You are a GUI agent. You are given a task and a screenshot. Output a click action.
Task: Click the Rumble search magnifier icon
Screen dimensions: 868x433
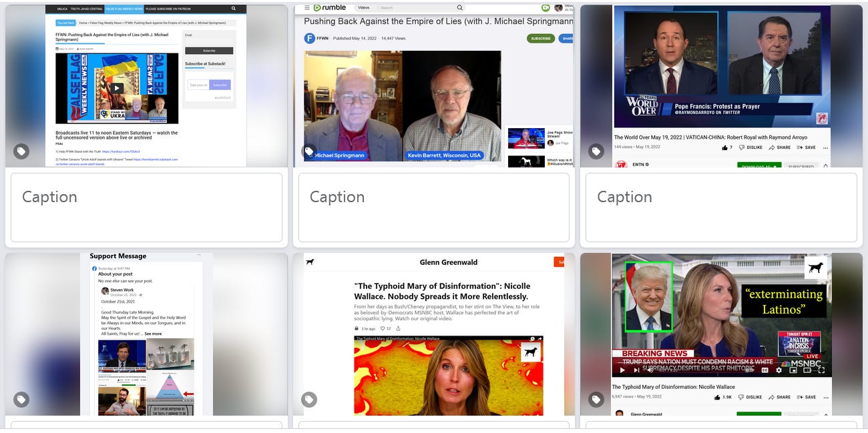(459, 7)
